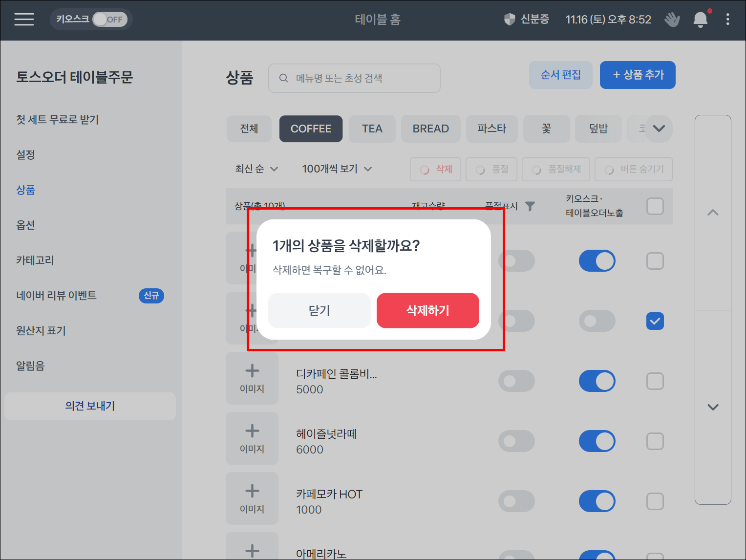Viewport: 746px width, 560px height.
Task: Check the select-all checkbox in table header
Action: coord(655,206)
